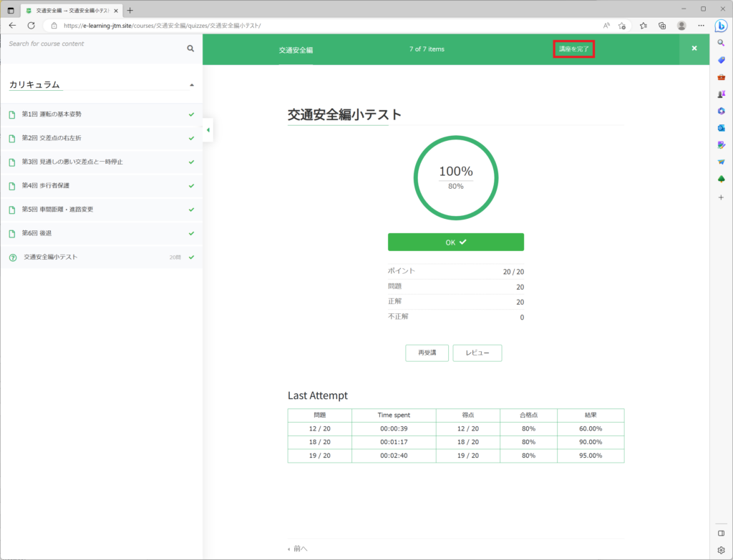
Task: Open Outlook icon in Edge sidebar
Action: [x=721, y=128]
